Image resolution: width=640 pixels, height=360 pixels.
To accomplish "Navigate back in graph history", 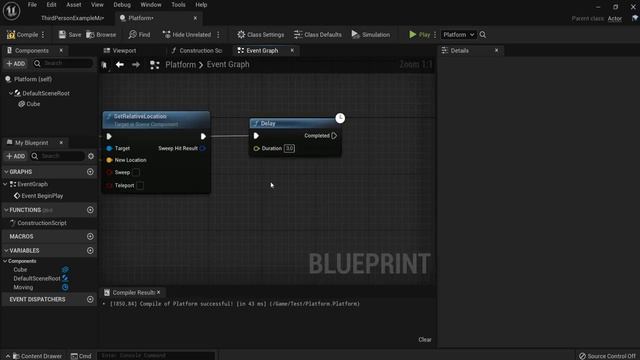I will tap(120, 64).
